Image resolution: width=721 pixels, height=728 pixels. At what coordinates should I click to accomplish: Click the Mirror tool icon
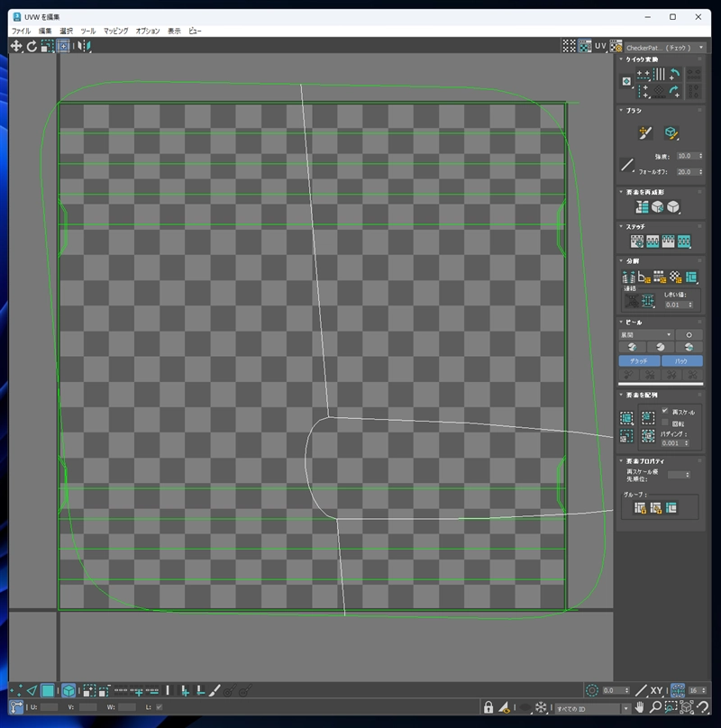point(84,45)
